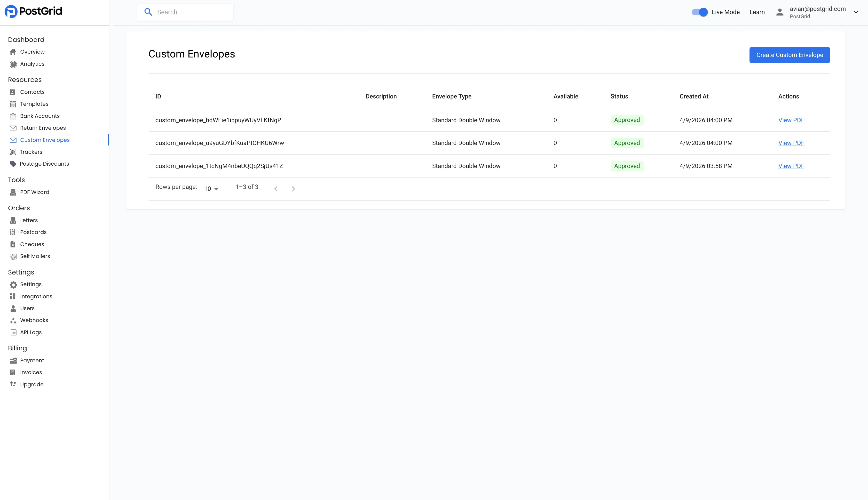Click the Status column header

(619, 97)
